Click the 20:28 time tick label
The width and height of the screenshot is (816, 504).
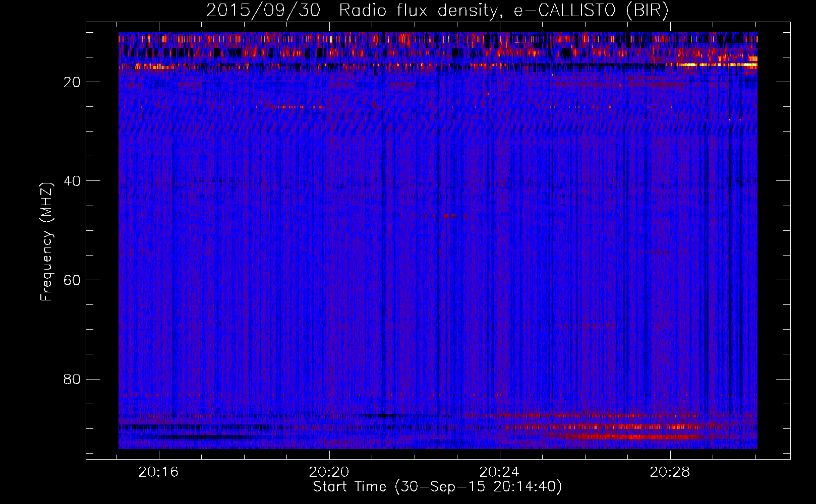pos(670,472)
